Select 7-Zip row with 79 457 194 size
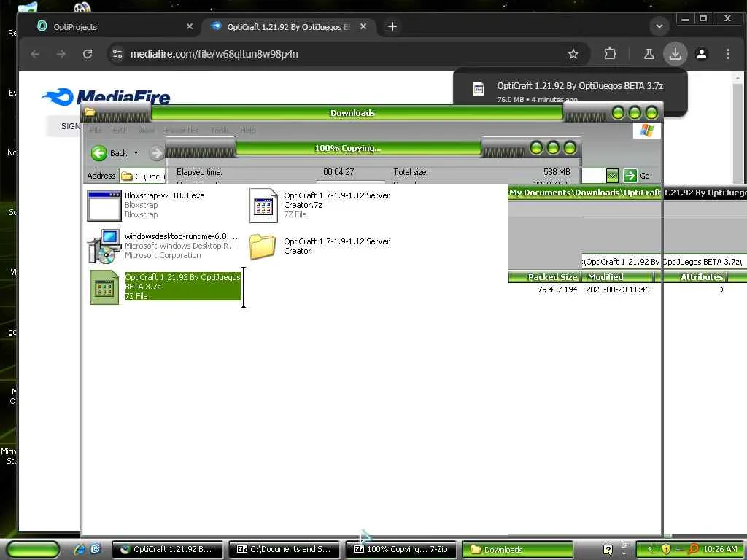The width and height of the screenshot is (747, 560). [x=627, y=289]
